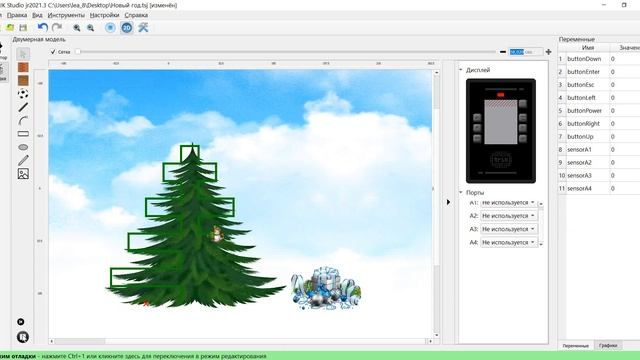Image resolution: width=640 pixels, height=360 pixels.
Task: Select the ellipse tool
Action: (23, 147)
